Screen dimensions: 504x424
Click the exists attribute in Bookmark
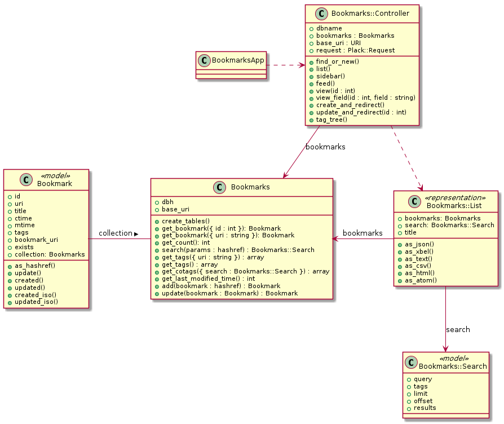(24, 247)
